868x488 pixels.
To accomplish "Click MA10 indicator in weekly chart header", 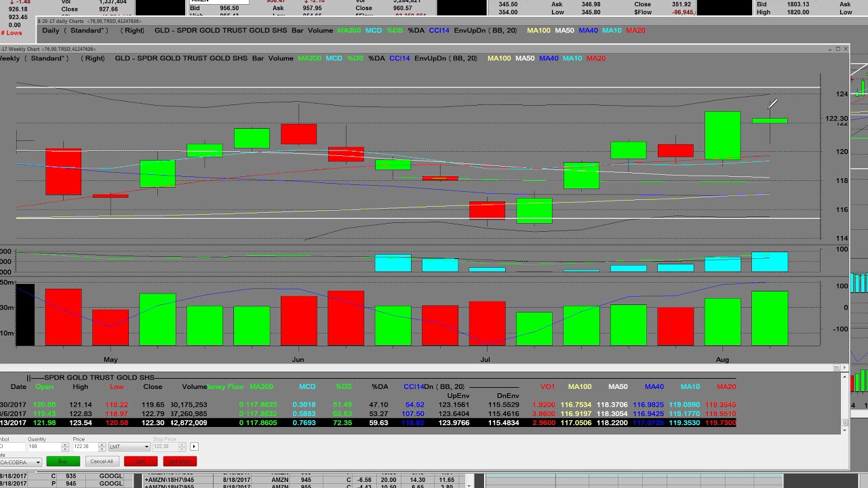I will [x=572, y=58].
